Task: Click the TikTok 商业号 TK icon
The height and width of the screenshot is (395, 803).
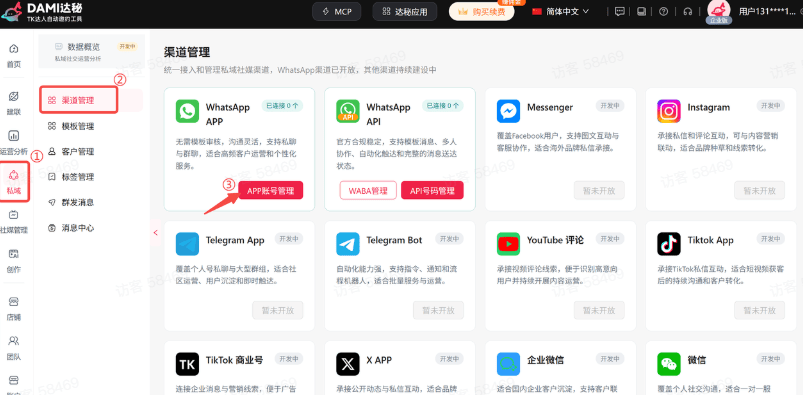Action: click(x=187, y=364)
